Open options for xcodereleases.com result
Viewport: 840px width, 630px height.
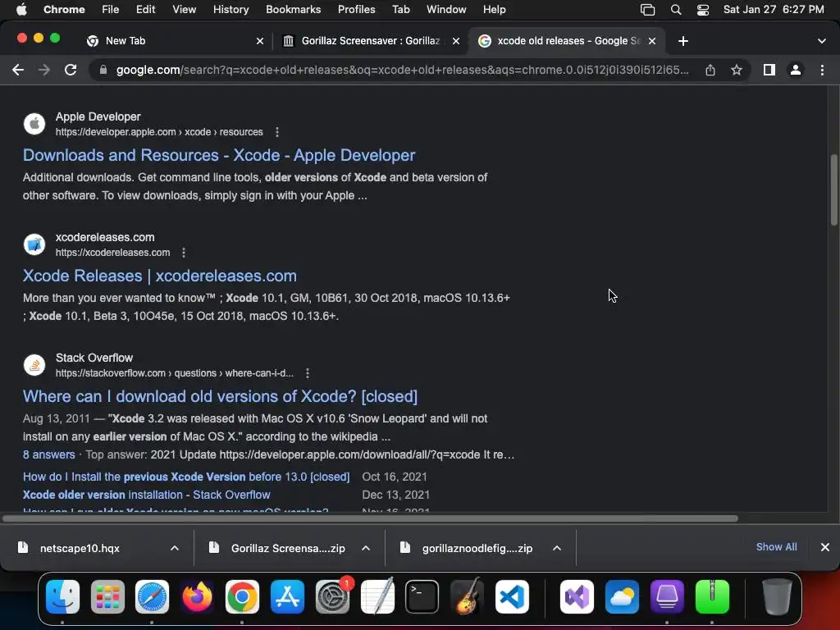click(x=184, y=253)
